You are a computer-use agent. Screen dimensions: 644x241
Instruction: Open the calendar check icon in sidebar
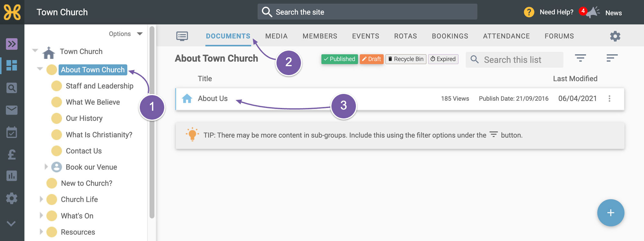[12, 132]
